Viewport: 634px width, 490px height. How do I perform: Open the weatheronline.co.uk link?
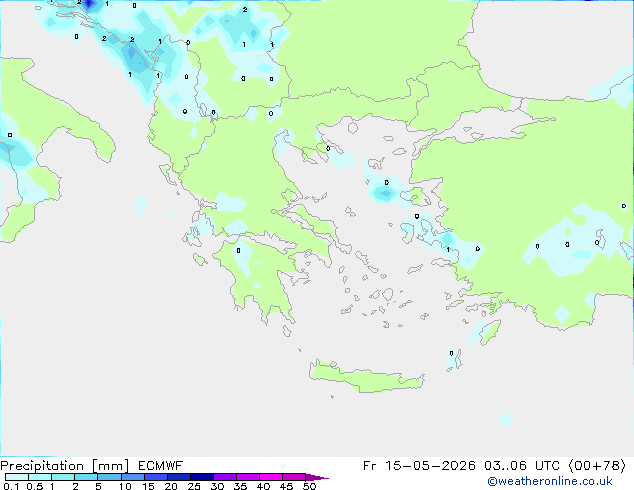click(x=550, y=481)
